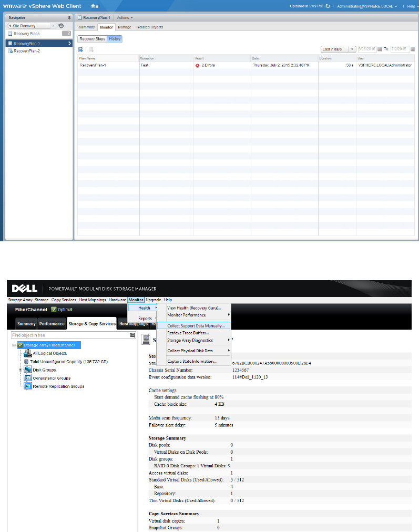Open the Actions dropdown menu
Screen dimensions: 419x532
(125, 17)
